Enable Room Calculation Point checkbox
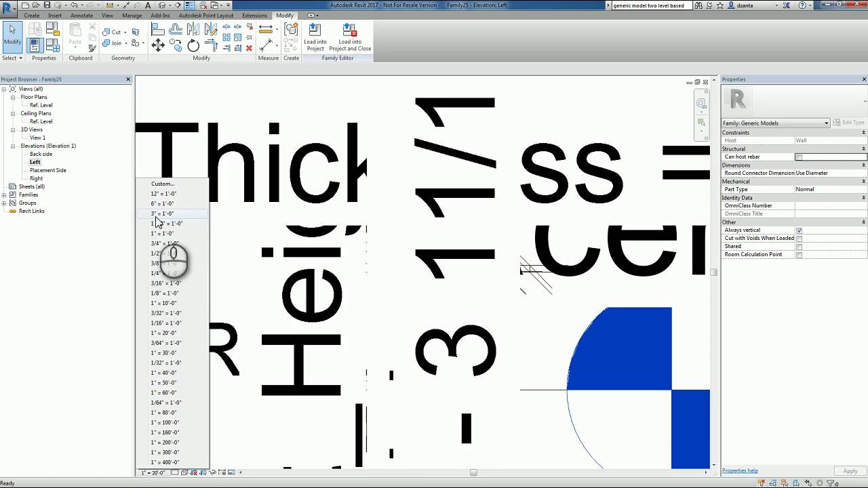This screenshot has height=488, width=868. click(799, 255)
